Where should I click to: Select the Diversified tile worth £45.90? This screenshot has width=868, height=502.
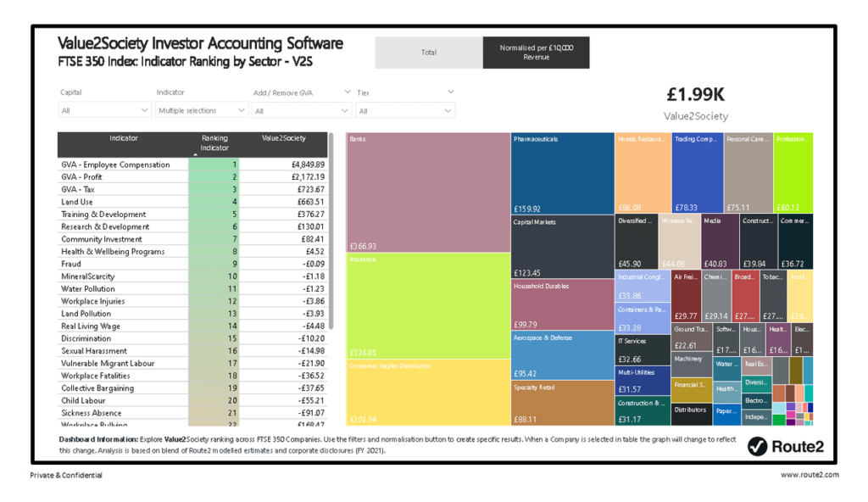pyautogui.click(x=637, y=242)
